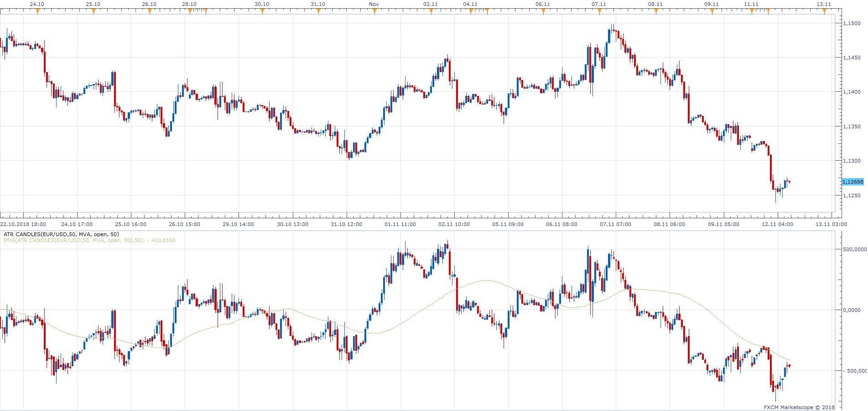Click the 13.11 03:00 time axis label
The image size is (868, 411).
pos(832,224)
